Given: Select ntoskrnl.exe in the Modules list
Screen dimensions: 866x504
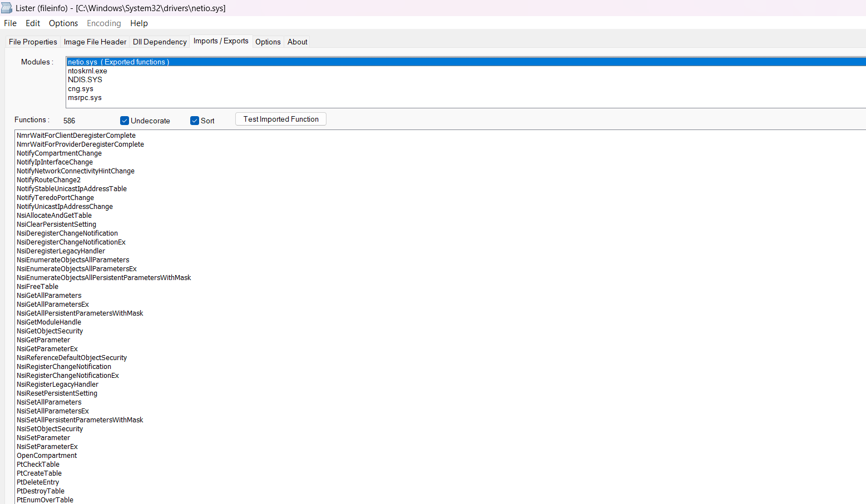Looking at the screenshot, I should click(x=87, y=71).
